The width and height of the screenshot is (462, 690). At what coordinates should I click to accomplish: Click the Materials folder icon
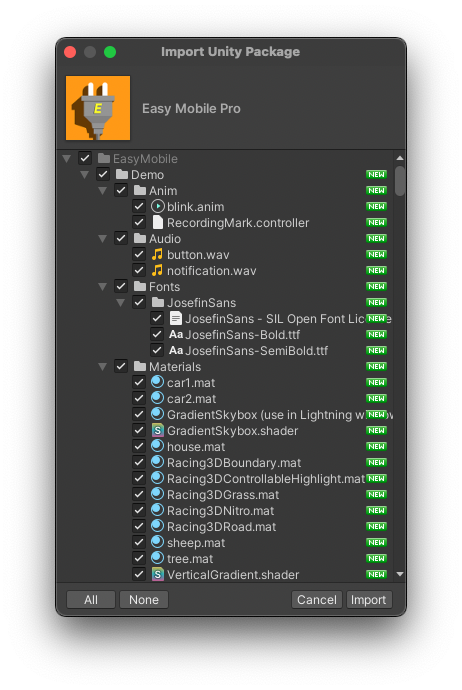140,366
